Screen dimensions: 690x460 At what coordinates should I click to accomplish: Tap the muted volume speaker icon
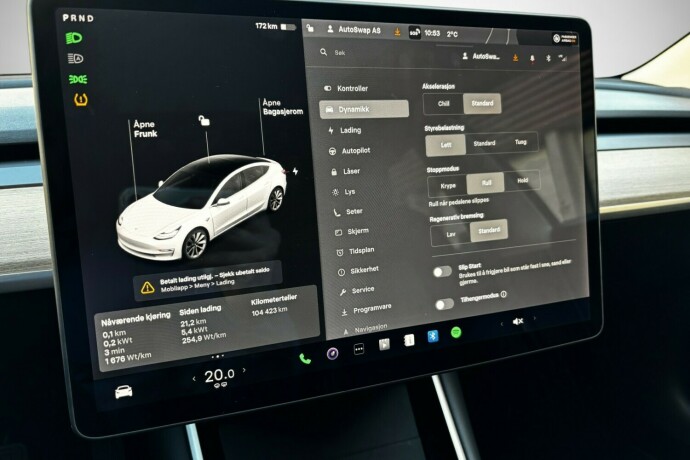tap(518, 321)
